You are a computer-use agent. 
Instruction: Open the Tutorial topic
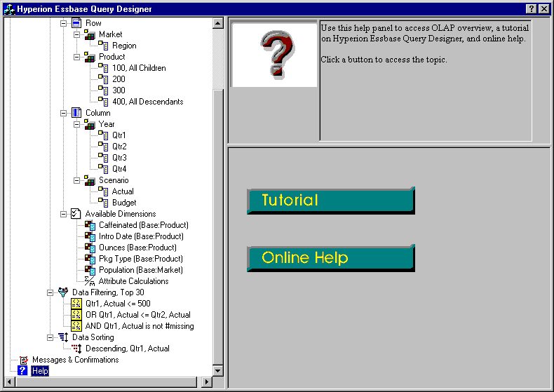(330, 201)
